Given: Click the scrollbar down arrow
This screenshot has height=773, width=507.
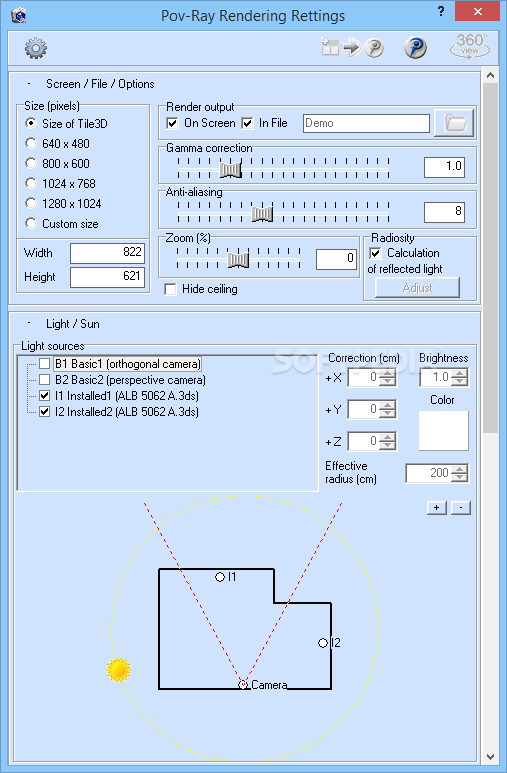Looking at the screenshot, I should pos(490,756).
